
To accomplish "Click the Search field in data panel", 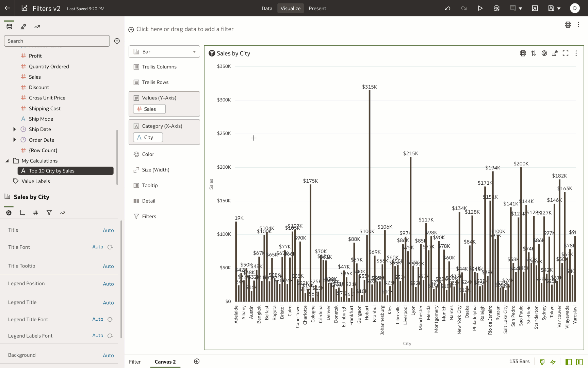I will [x=57, y=41].
